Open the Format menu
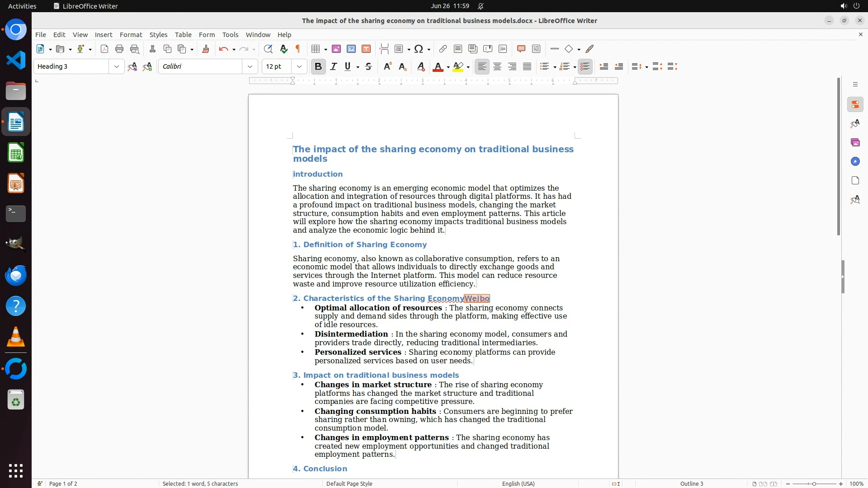868x488 pixels. [x=131, y=34]
